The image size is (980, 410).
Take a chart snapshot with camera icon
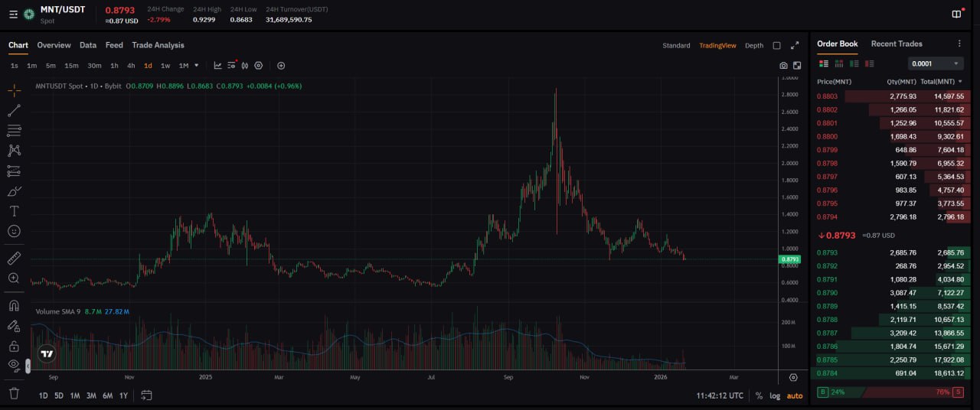pyautogui.click(x=783, y=66)
